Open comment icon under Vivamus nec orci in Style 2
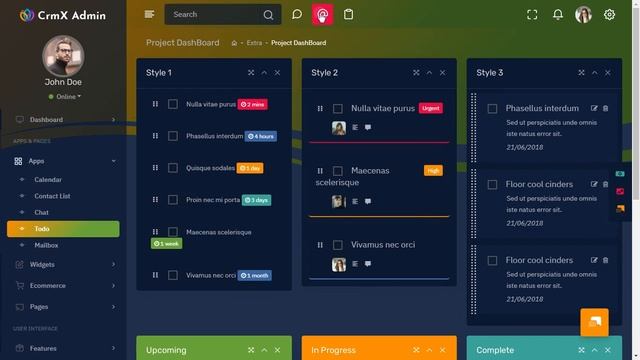Viewport: 640px width, 360px height. pos(368,264)
